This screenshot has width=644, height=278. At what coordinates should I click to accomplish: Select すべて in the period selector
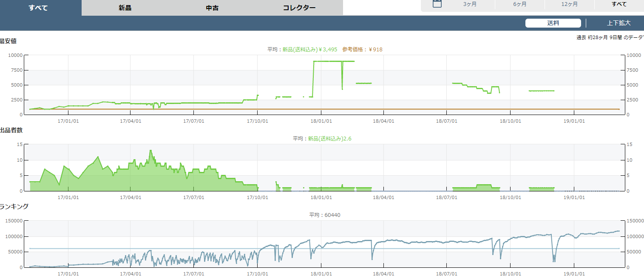click(x=619, y=4)
